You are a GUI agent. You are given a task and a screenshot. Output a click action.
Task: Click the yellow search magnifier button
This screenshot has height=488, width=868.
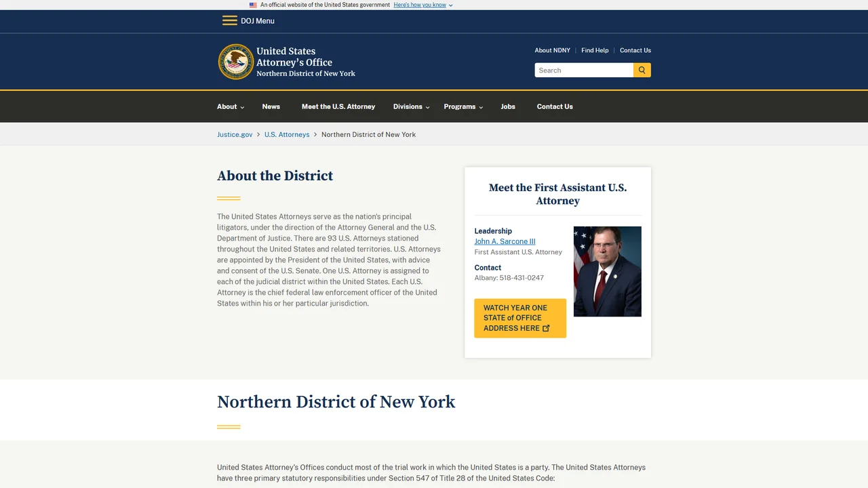[x=642, y=70]
